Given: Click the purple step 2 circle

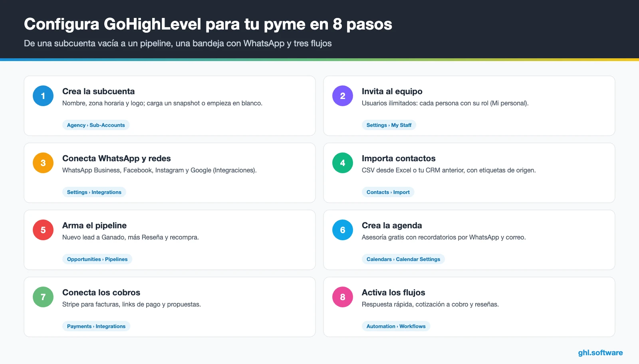Looking at the screenshot, I should click(x=343, y=96).
